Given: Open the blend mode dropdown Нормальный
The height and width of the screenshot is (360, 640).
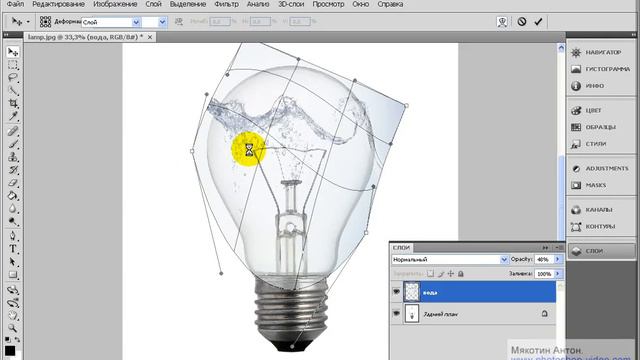Looking at the screenshot, I should coord(449,259).
